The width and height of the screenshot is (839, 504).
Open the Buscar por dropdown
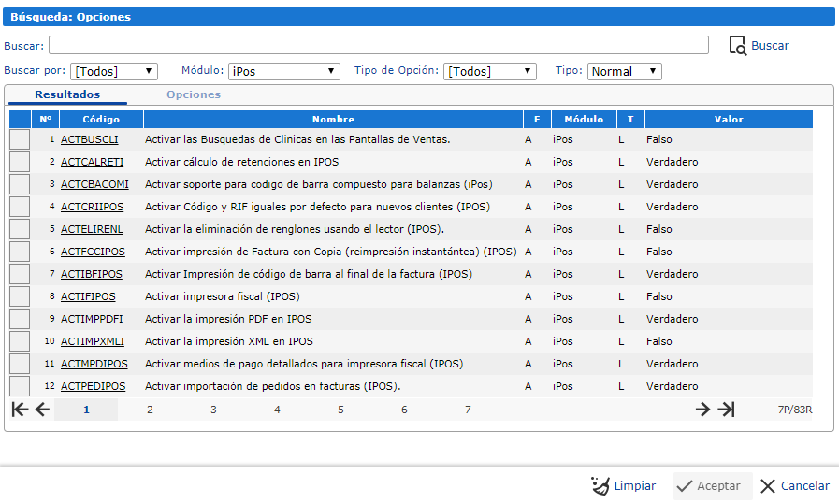point(114,71)
